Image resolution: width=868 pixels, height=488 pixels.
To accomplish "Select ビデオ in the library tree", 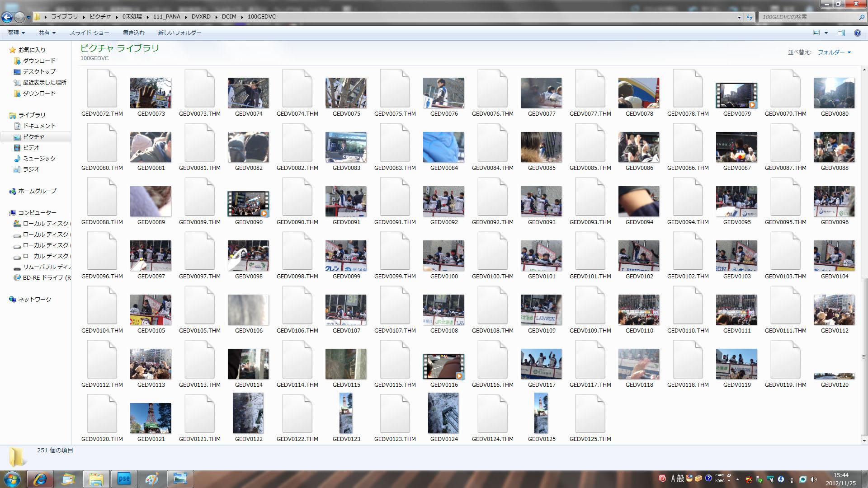I will (x=31, y=148).
